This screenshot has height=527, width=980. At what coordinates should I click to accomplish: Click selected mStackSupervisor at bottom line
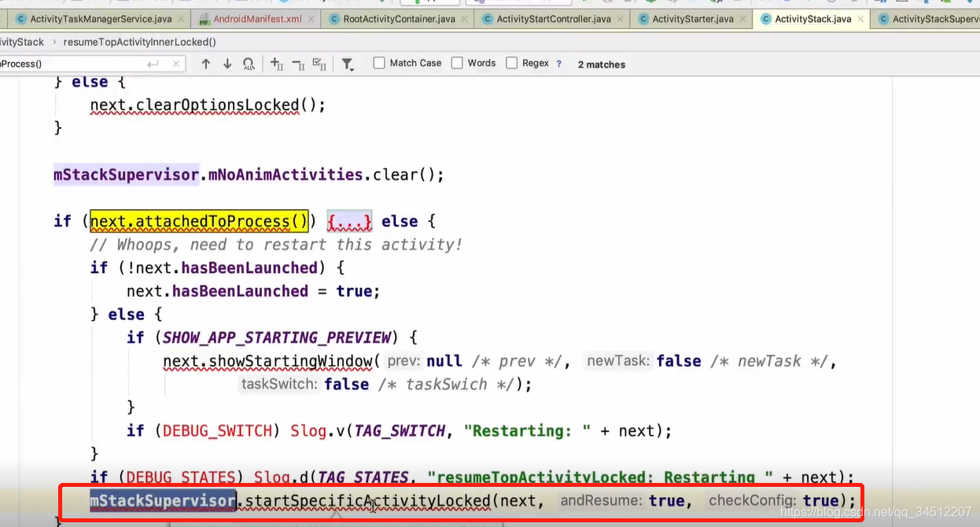pyautogui.click(x=163, y=501)
